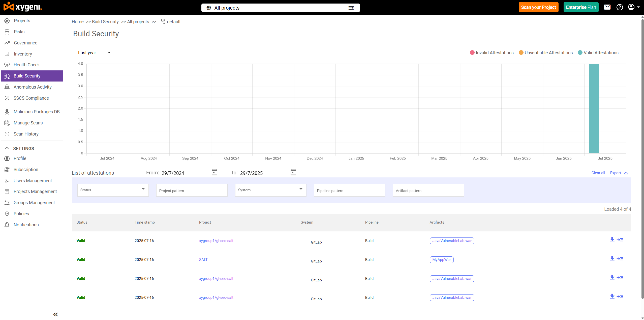644x320 pixels.
Task: Click the Project pattern input field
Action: pyautogui.click(x=192, y=191)
